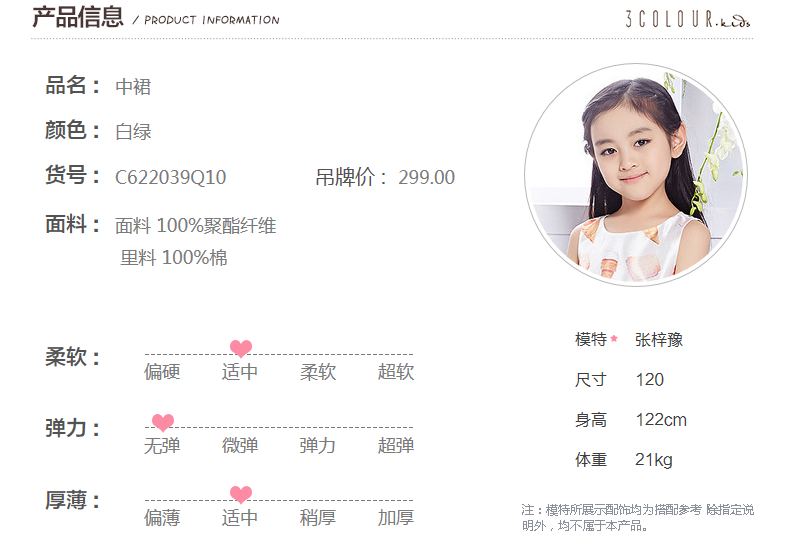
Task: Choose 加厚 thickness option
Action: pyautogui.click(x=396, y=517)
